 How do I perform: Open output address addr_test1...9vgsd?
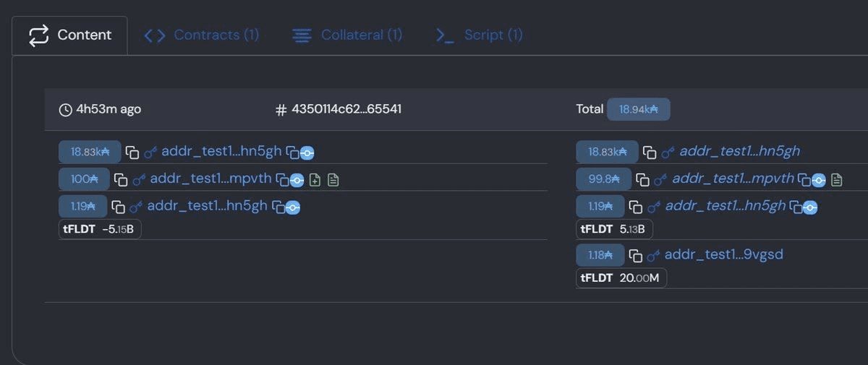coord(723,254)
